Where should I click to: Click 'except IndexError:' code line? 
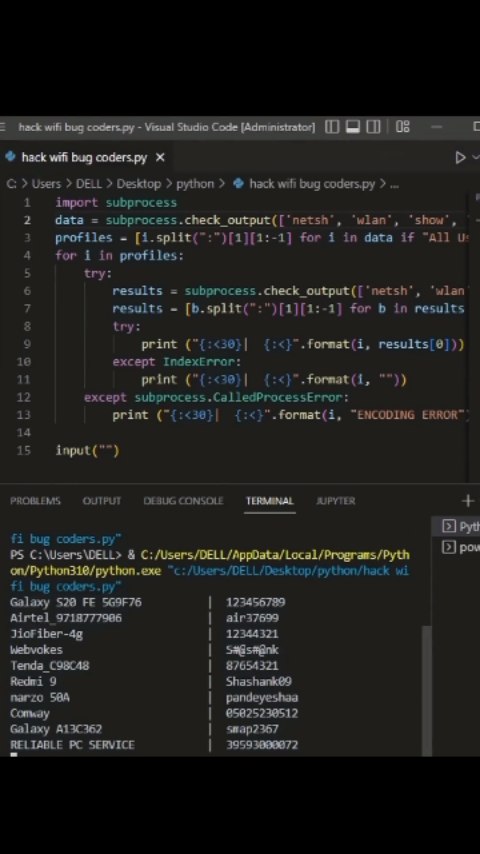click(x=177, y=362)
